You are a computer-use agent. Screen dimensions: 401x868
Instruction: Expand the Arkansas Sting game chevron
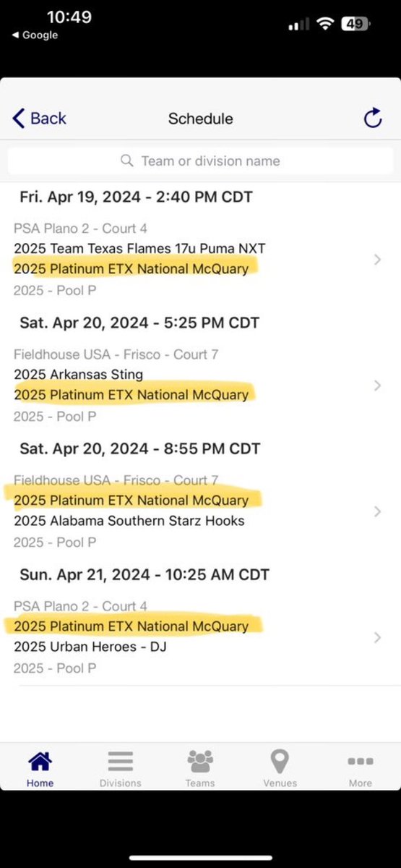[x=377, y=386]
